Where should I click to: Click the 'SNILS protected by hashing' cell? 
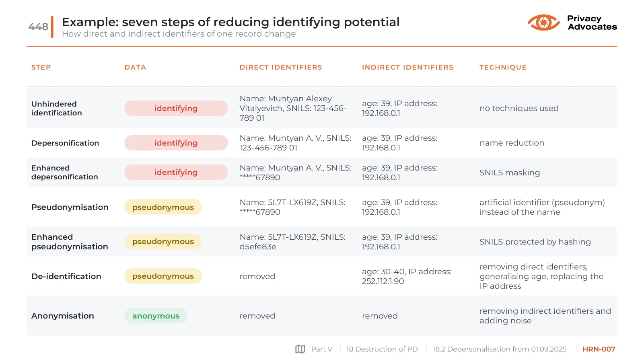(535, 242)
